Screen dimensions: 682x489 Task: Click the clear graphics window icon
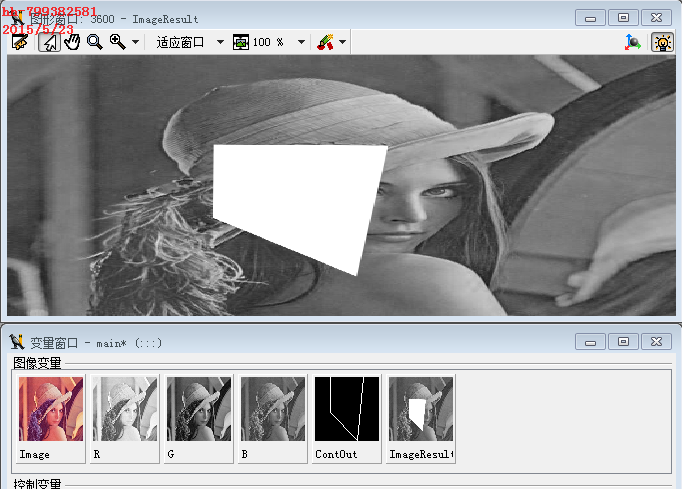pos(20,42)
